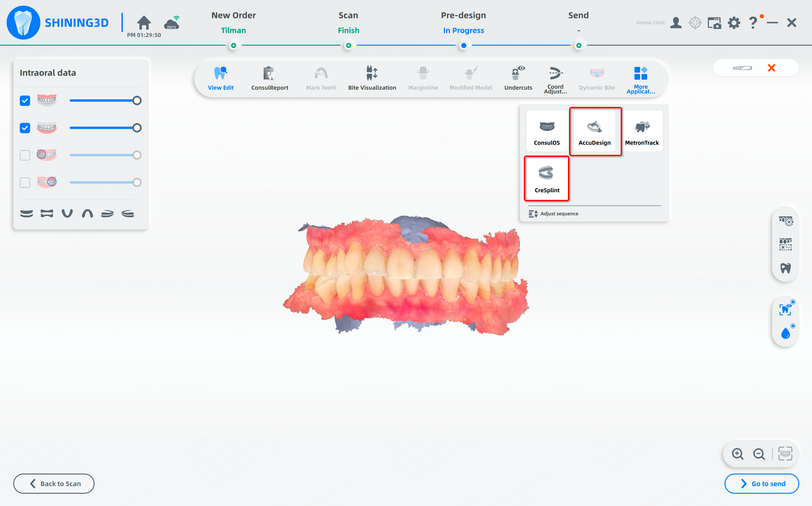Click the Go to send button

pos(761,483)
